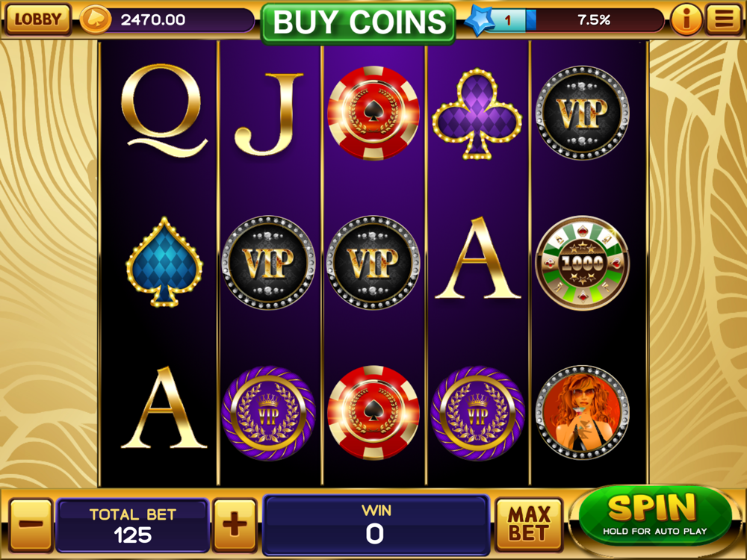Viewport: 747px width, 560px height.
Task: Click the gold coin balance icon
Action: point(96,19)
